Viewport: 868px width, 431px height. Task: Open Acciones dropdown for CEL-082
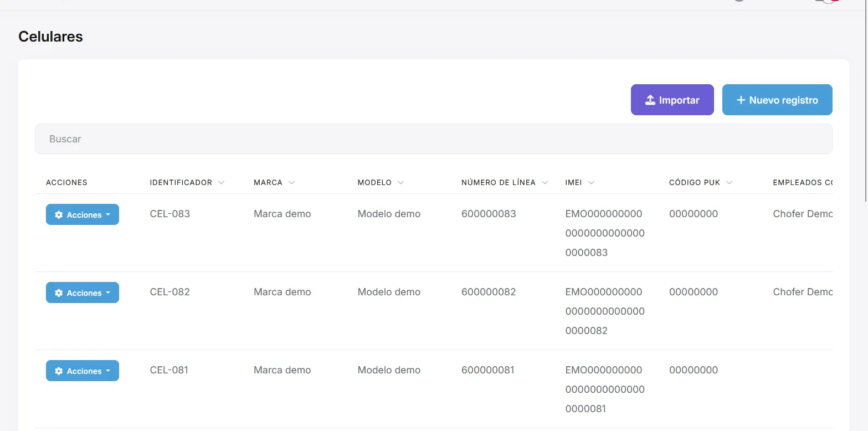83,293
